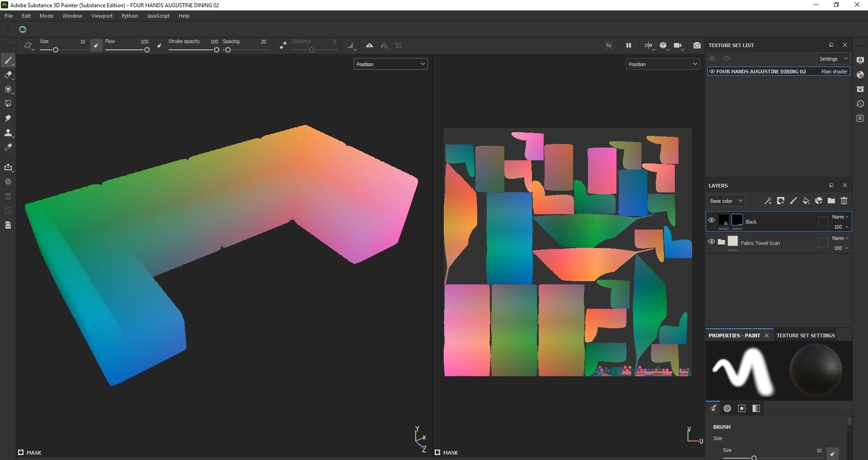Undock the Texture Set List panel

pos(831,45)
